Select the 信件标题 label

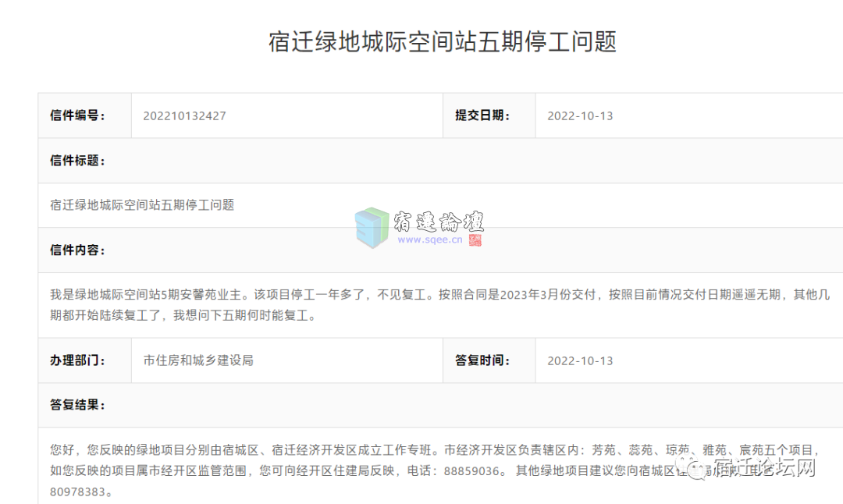(77, 161)
